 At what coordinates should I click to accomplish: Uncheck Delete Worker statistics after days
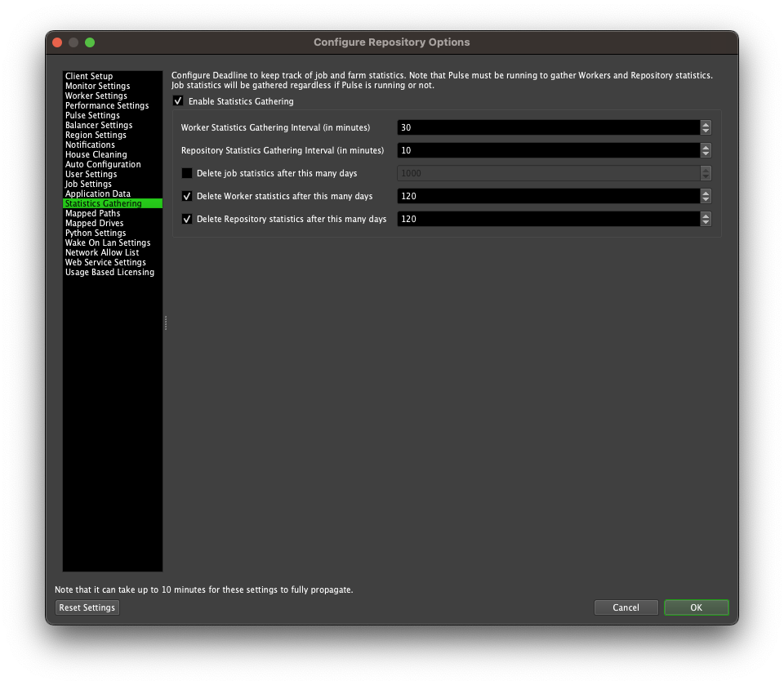(x=187, y=196)
